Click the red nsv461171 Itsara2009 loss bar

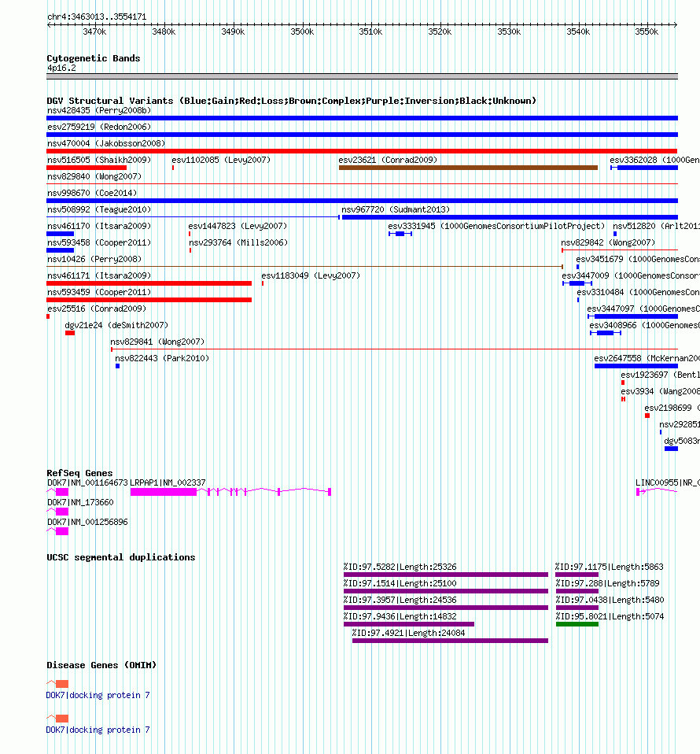(x=149, y=283)
